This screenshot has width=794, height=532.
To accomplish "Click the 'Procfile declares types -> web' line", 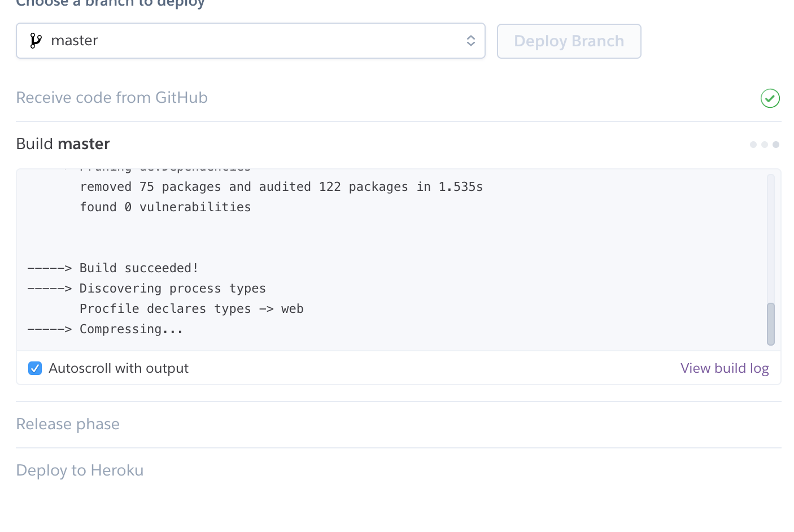I will pos(191,309).
